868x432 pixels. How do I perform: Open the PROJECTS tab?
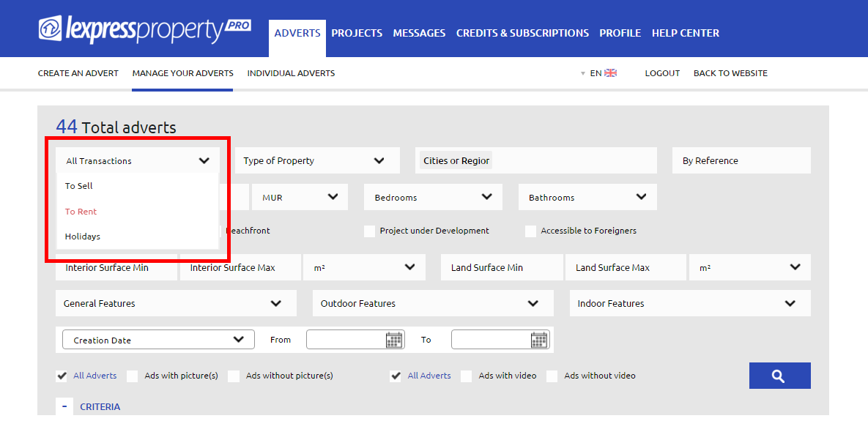[357, 33]
